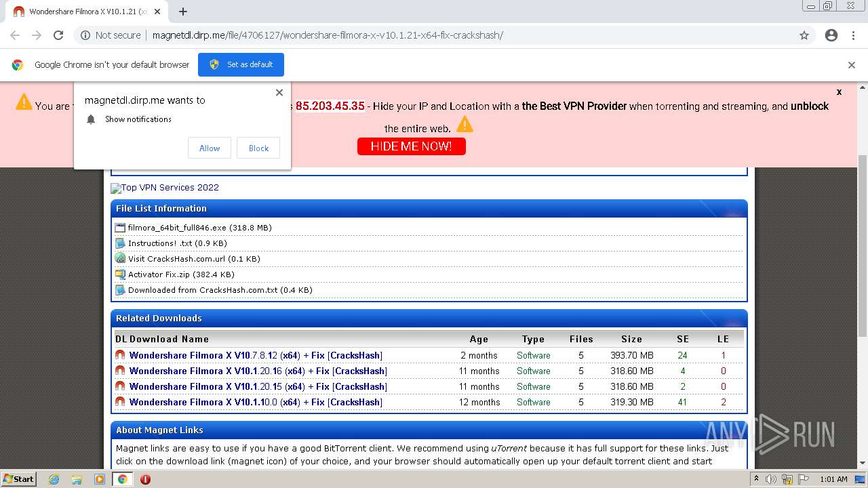
Task: Click the Chrome taskbar icon
Action: point(123,479)
